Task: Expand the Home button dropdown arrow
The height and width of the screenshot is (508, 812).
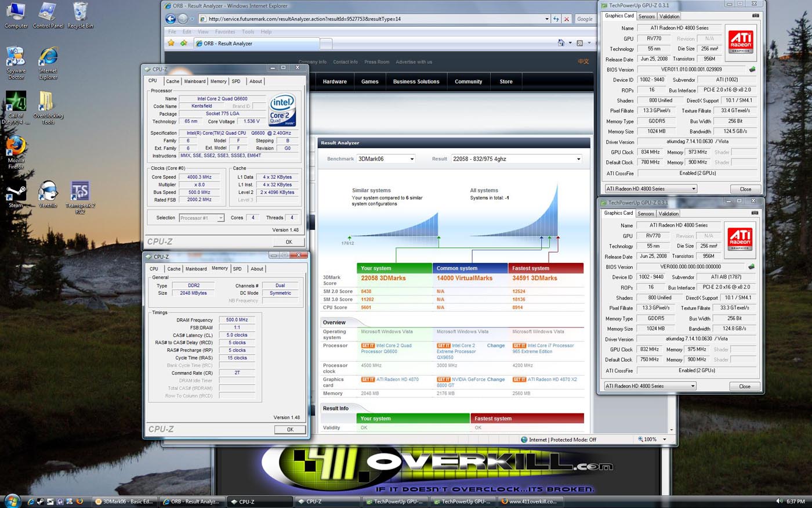Action: click(x=570, y=43)
